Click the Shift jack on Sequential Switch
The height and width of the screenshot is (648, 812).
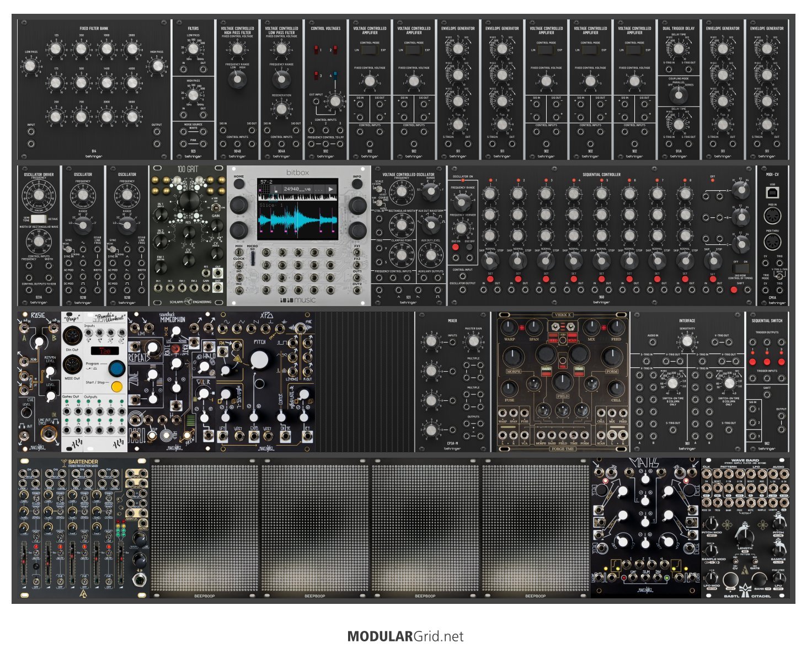point(767,395)
